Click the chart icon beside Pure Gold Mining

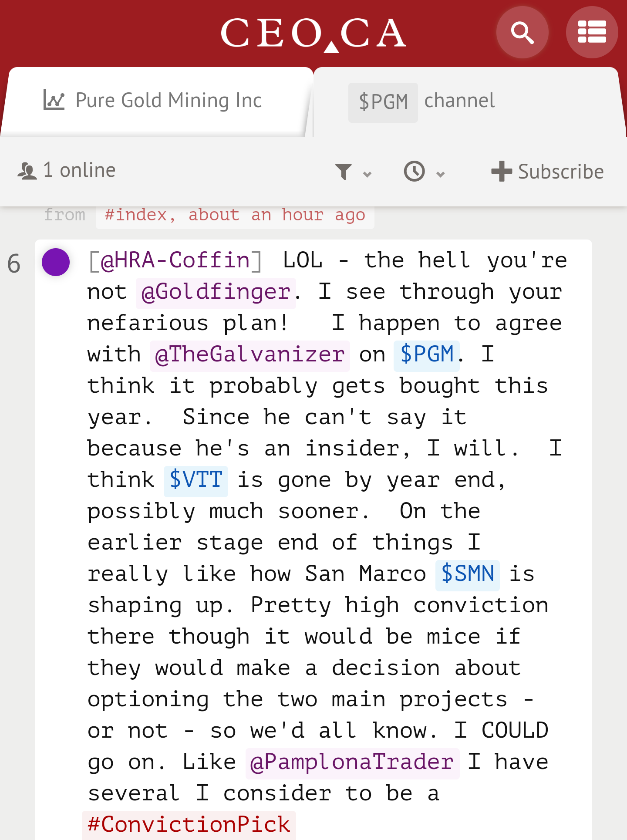pos(54,100)
